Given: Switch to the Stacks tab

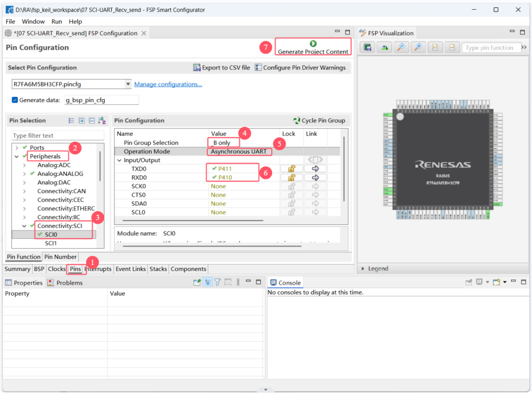Looking at the screenshot, I should click(158, 269).
